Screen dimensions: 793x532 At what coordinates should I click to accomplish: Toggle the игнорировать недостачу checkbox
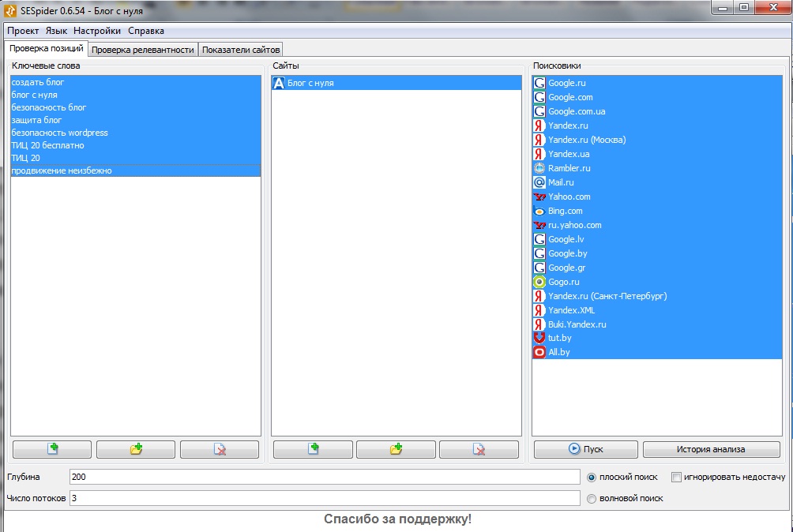click(x=676, y=477)
